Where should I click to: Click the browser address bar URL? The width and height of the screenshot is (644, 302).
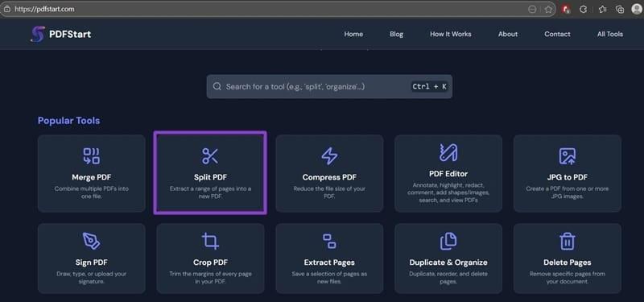44,9
